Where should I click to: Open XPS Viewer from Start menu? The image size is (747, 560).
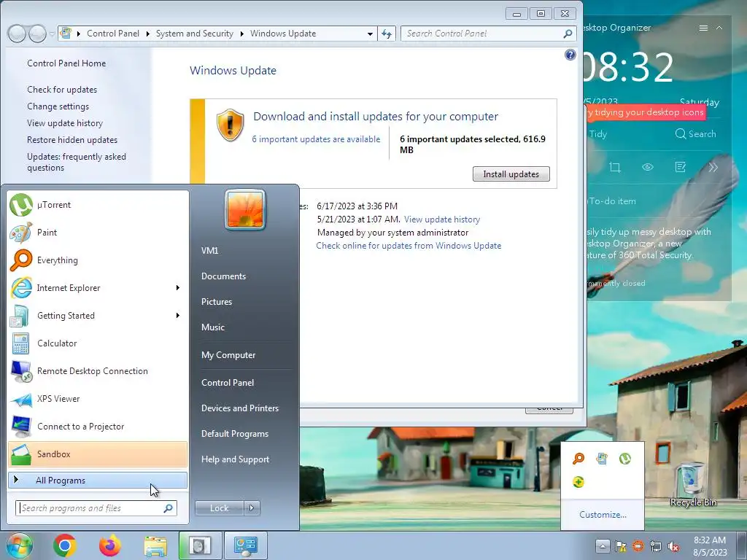pos(98,399)
